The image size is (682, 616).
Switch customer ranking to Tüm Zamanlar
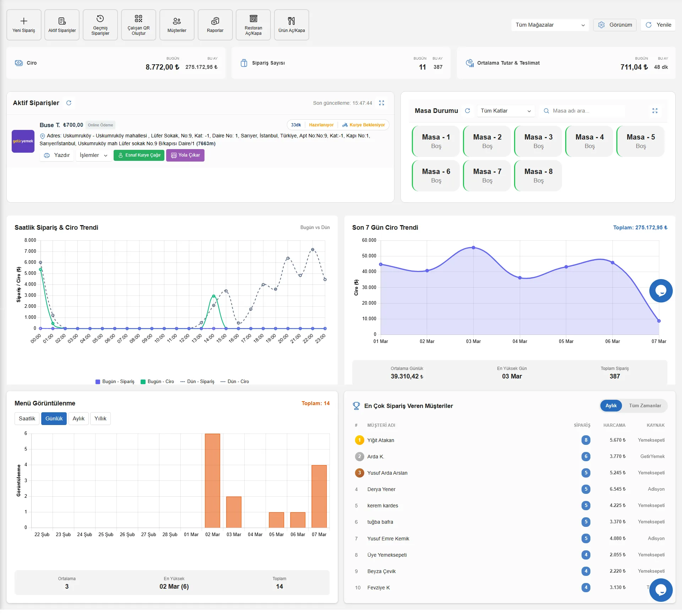(x=645, y=406)
